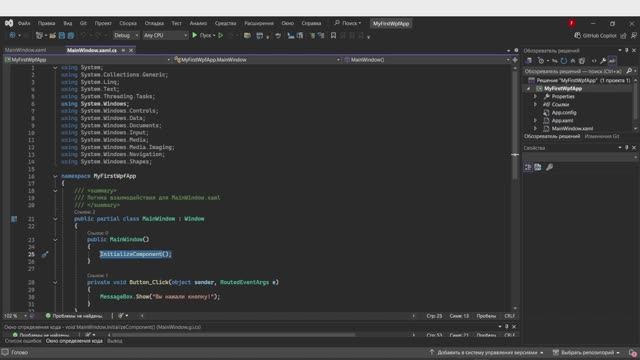Viewport: 640px width, 360px height.
Task: Switch to the Список ошибок tab
Action: click(x=23, y=341)
